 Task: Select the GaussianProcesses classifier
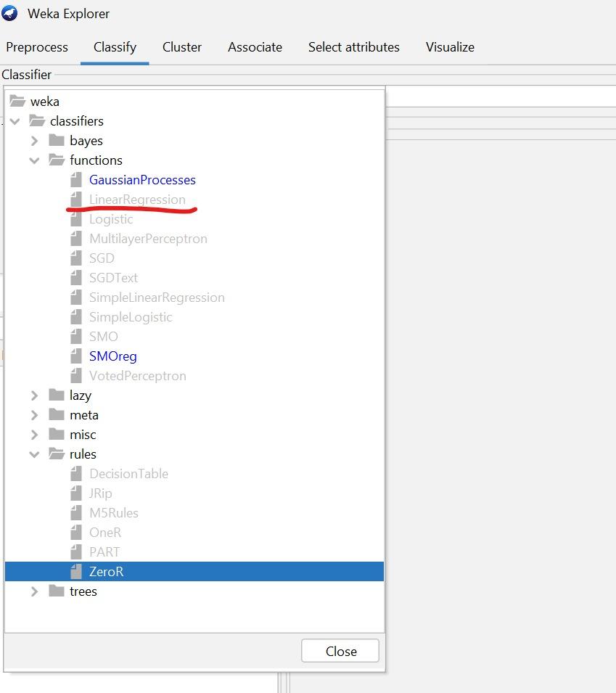click(x=142, y=180)
